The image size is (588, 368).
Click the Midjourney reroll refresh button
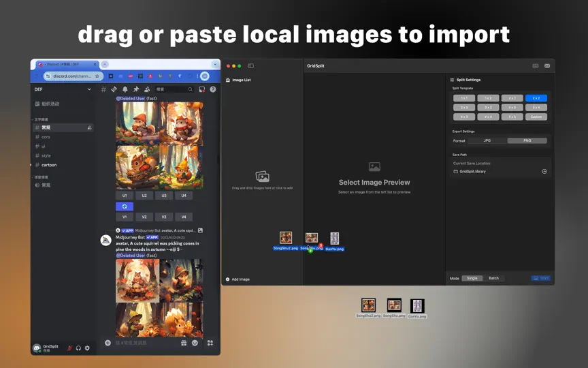tap(125, 206)
